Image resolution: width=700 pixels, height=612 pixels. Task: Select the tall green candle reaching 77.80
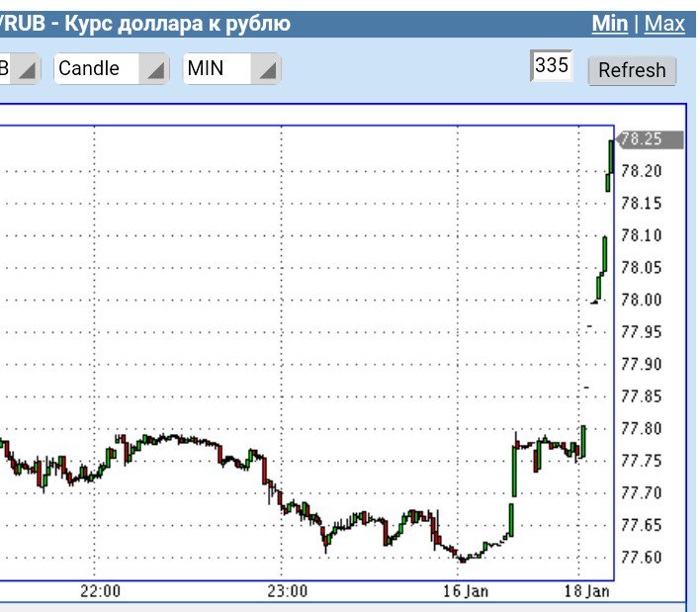click(x=583, y=442)
